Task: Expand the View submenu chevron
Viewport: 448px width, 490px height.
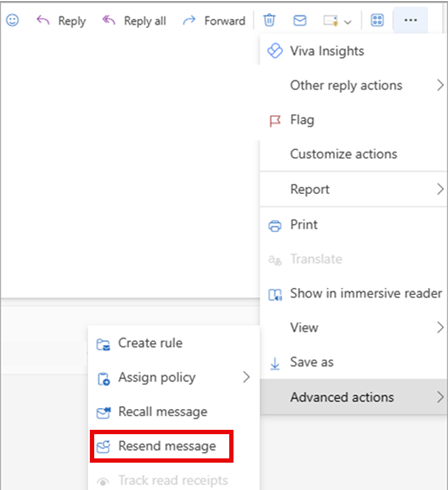Action: pos(440,327)
